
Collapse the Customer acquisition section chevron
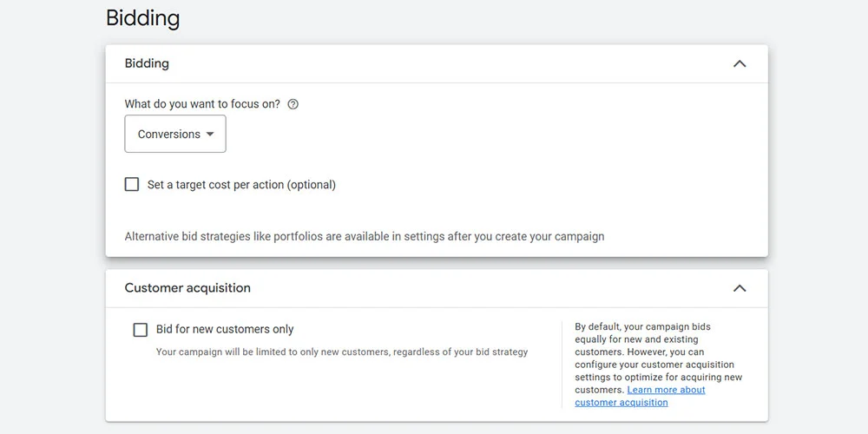tap(740, 288)
